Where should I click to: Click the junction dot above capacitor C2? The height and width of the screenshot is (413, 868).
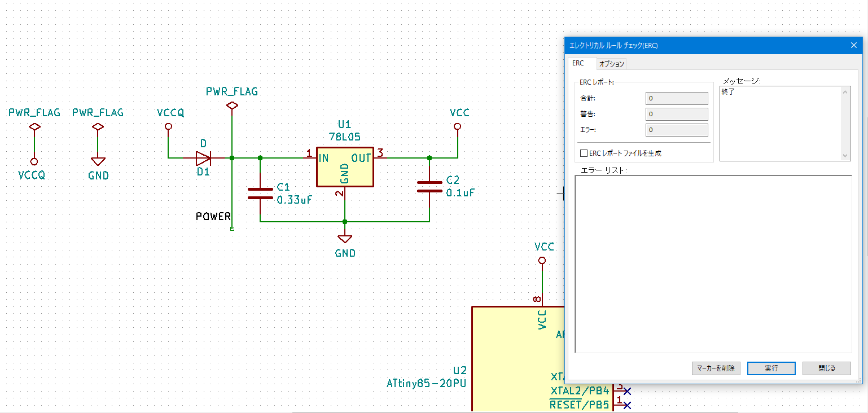click(429, 157)
